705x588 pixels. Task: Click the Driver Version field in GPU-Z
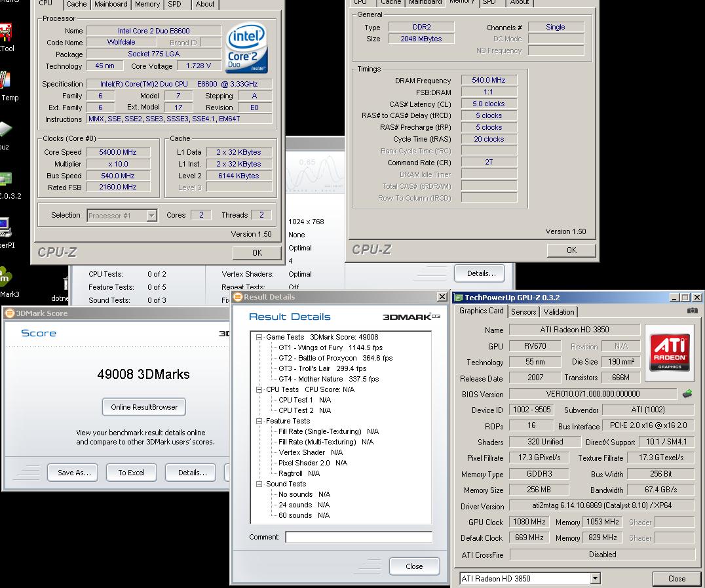602,505
